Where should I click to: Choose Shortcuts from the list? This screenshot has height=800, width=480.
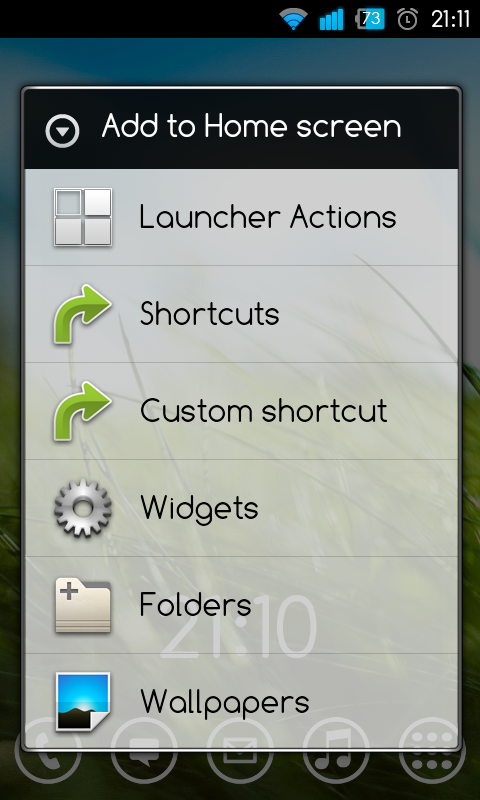click(241, 314)
